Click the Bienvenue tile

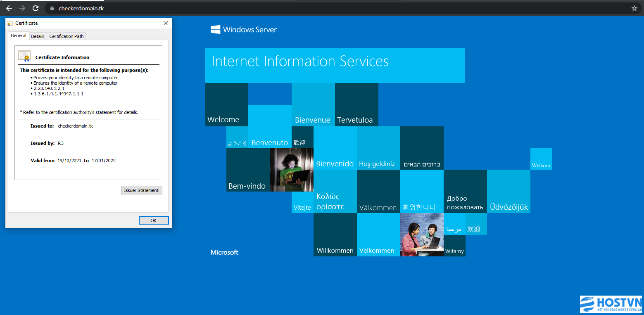(313, 104)
